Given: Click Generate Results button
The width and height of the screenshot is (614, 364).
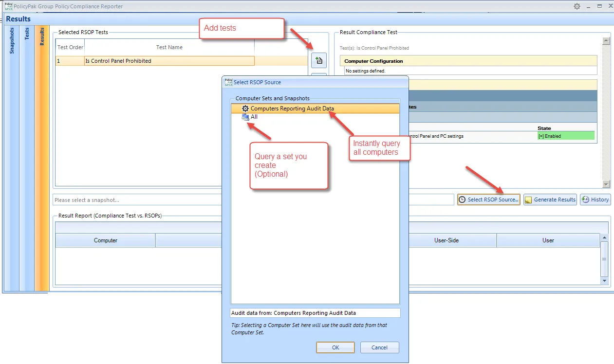Looking at the screenshot, I should click(550, 200).
